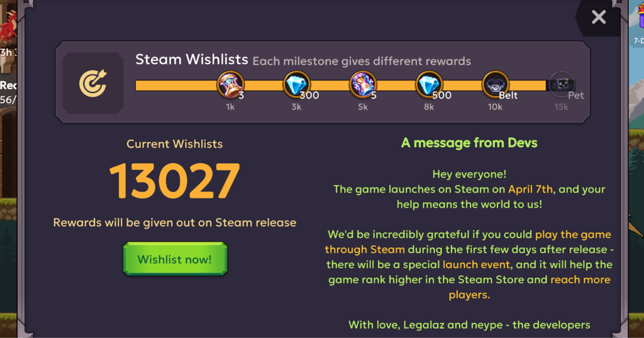The height and width of the screenshot is (338, 644).
Task: Select the locked 15k Pet reward icon
Action: pos(562,85)
